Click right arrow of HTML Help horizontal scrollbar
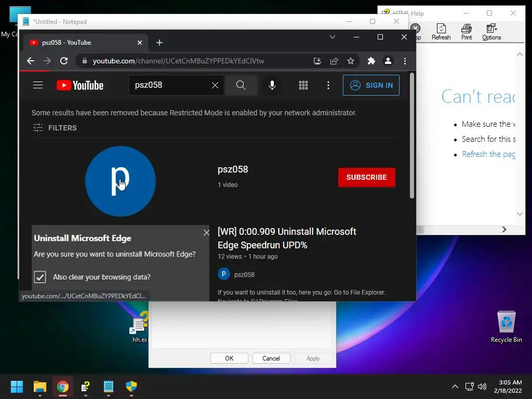Screen dimensions: 532x399 [504, 230]
